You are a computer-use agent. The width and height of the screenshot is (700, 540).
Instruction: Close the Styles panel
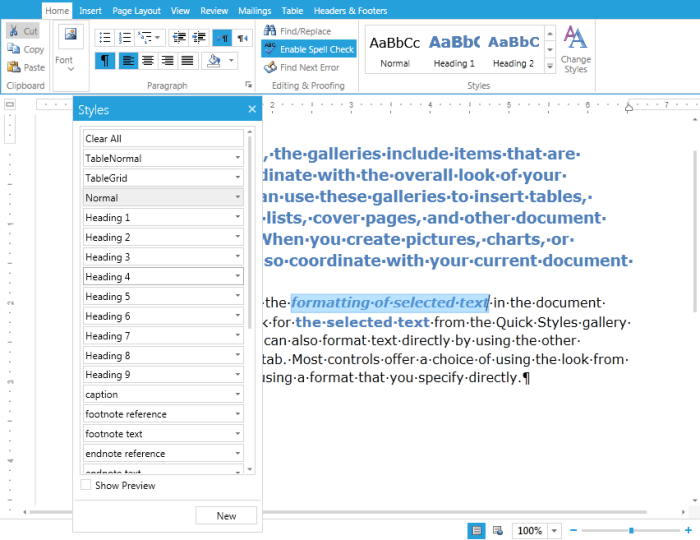coord(252,109)
